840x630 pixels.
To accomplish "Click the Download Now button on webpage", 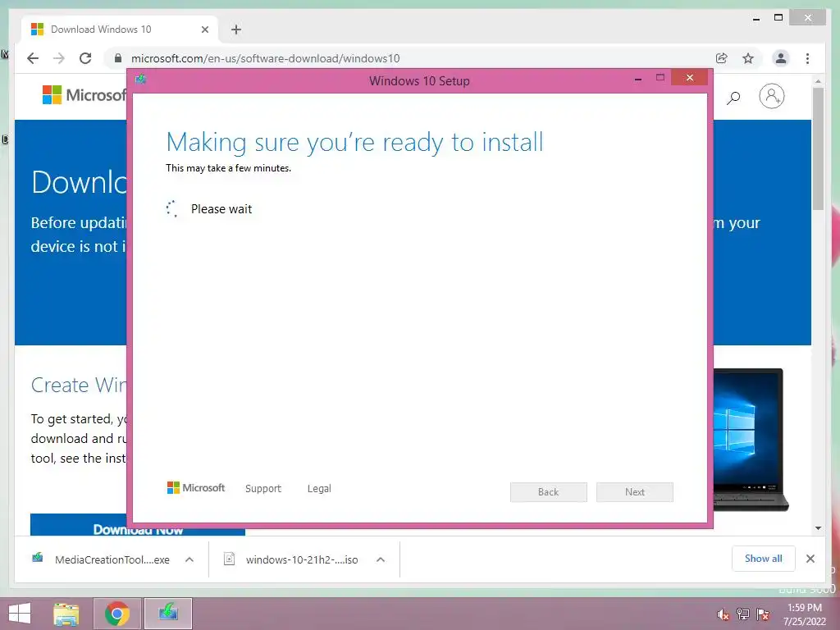I will (138, 525).
